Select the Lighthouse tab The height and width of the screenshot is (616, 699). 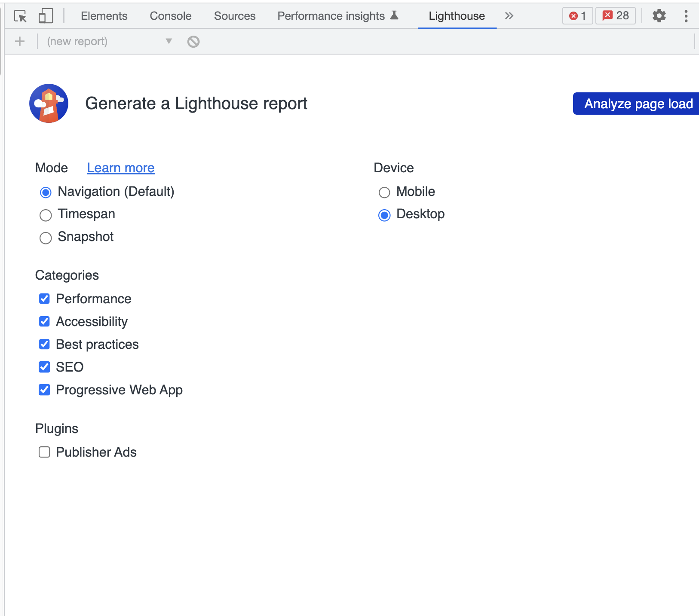(457, 16)
